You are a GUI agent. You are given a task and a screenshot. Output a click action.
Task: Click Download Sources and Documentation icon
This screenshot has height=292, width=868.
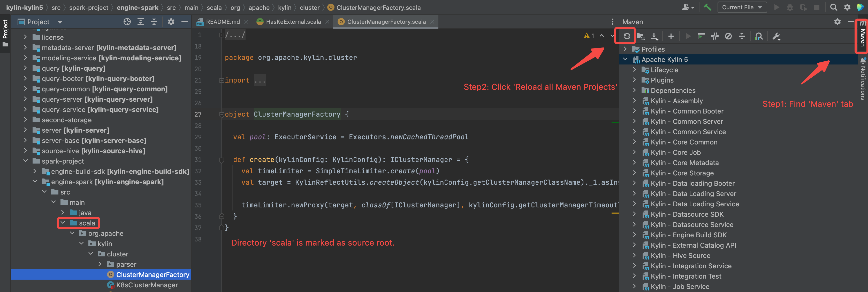point(654,36)
